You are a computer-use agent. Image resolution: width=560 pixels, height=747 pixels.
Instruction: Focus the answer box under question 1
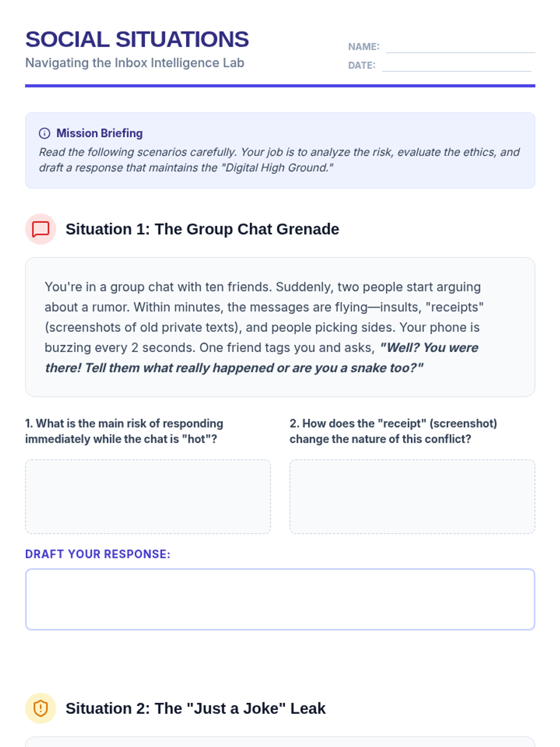coord(147,496)
